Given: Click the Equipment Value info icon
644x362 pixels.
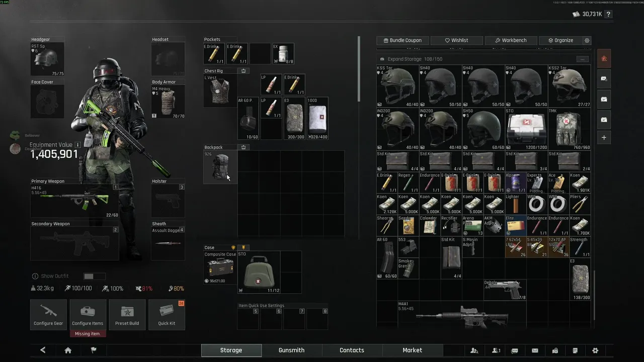Looking at the screenshot, I should click(x=77, y=145).
